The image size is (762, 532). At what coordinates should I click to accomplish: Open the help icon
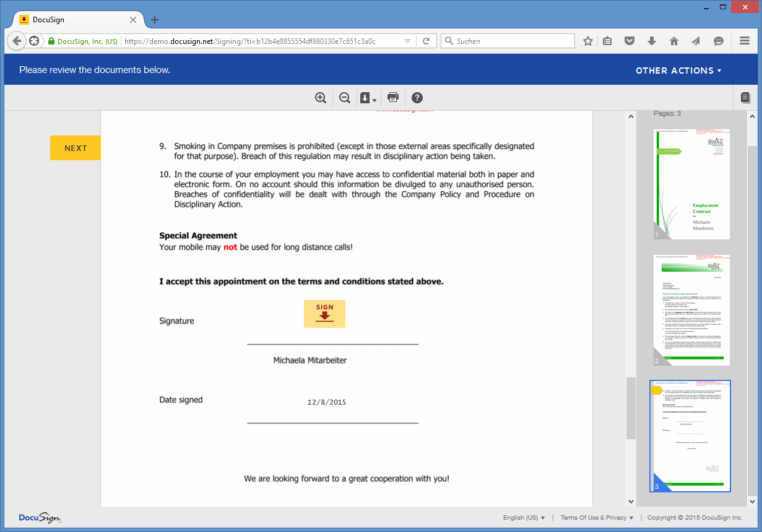[417, 98]
